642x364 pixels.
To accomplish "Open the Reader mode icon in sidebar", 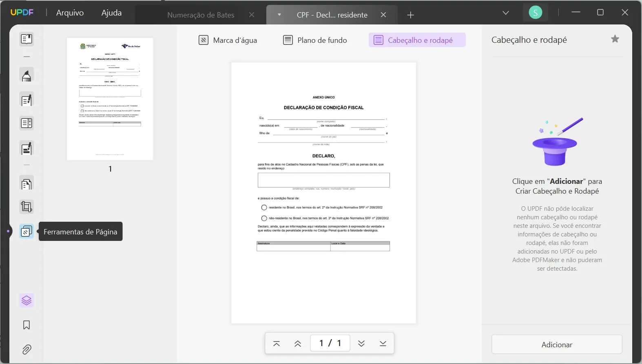I will [27, 39].
